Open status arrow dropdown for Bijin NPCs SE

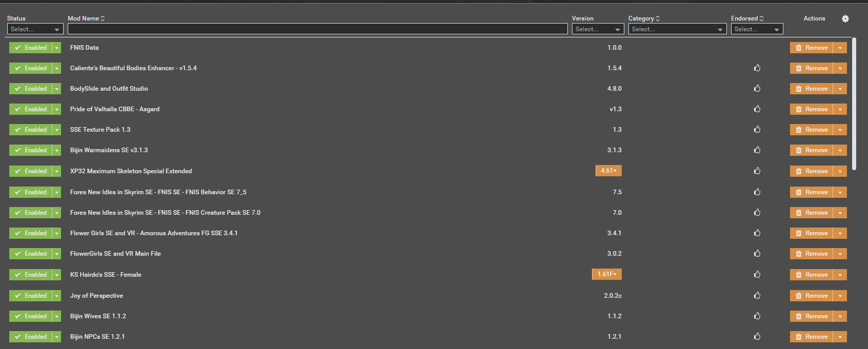(x=56, y=337)
